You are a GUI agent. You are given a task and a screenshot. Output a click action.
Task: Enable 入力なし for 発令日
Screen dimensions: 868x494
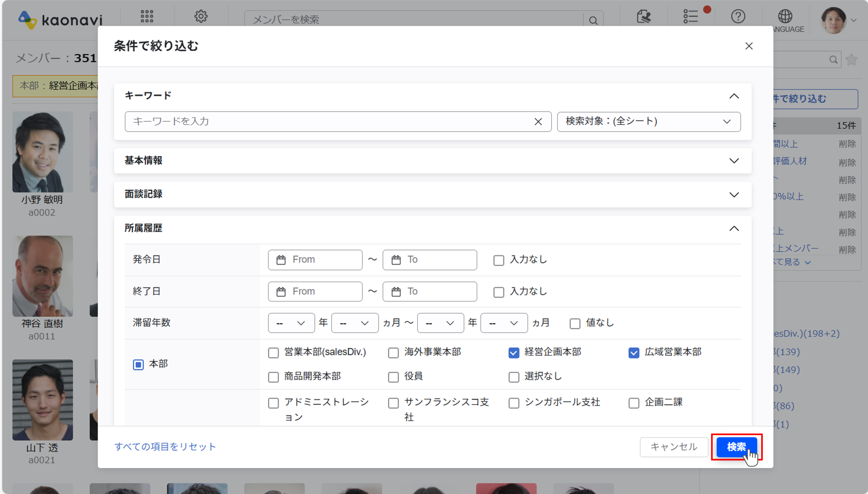tap(498, 260)
